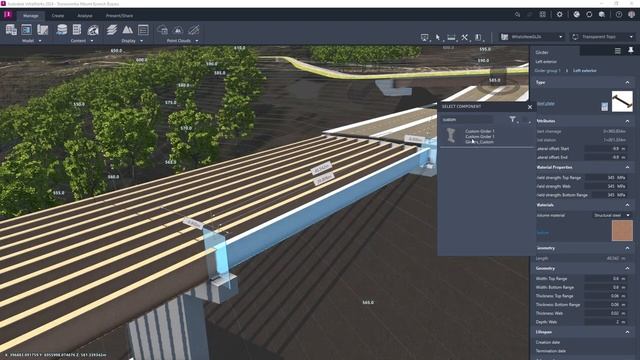Screen dimensions: 640x360
Task: Click the user account icon in top bar
Action: point(631,14)
